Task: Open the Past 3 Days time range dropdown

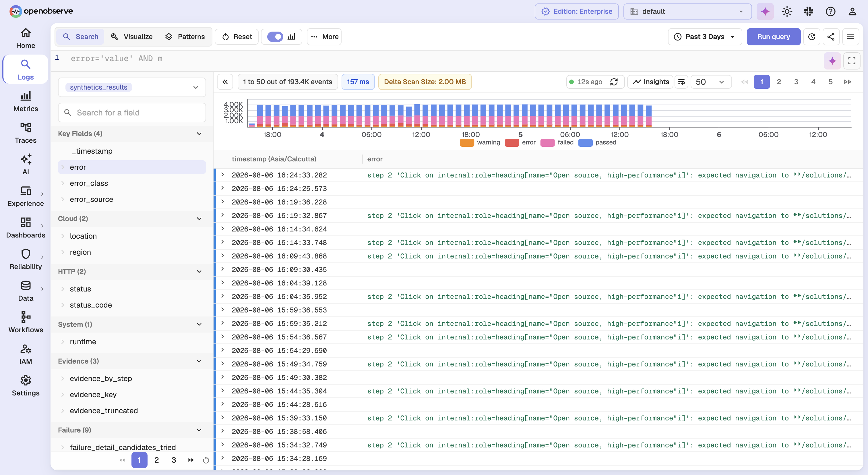Action: [x=705, y=37]
